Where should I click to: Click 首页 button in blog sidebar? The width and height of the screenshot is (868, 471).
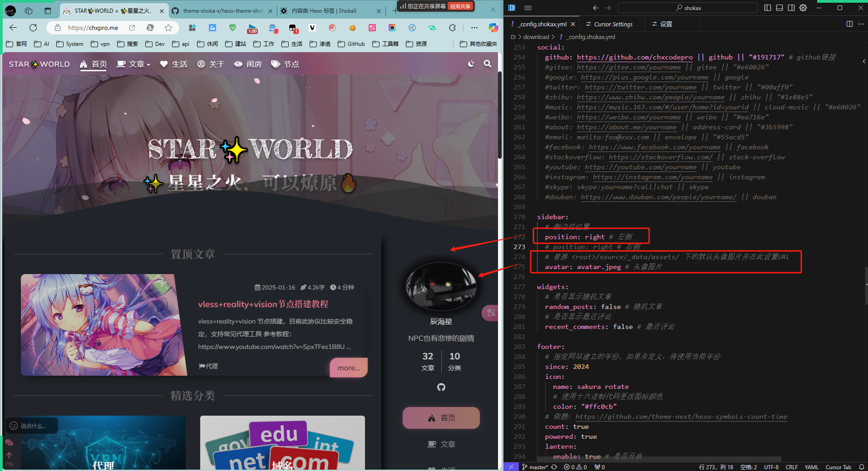pyautogui.click(x=441, y=418)
